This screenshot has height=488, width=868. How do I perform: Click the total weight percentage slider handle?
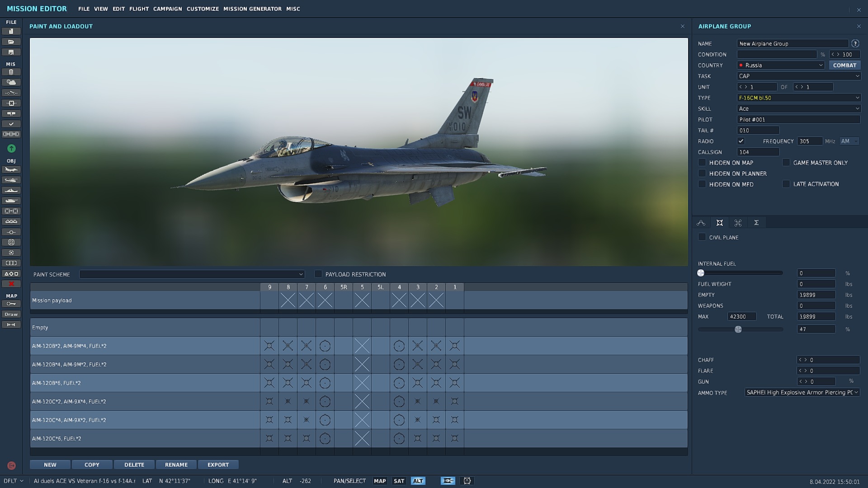coord(738,329)
